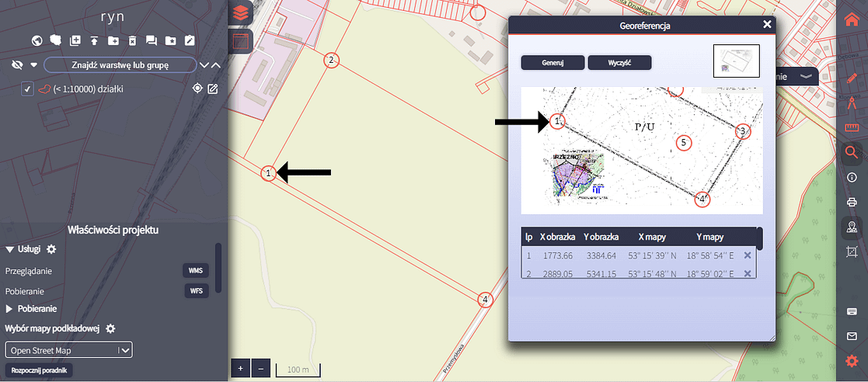The image size is (868, 382).
Task: Select the compass measuring tool
Action: tap(852, 102)
